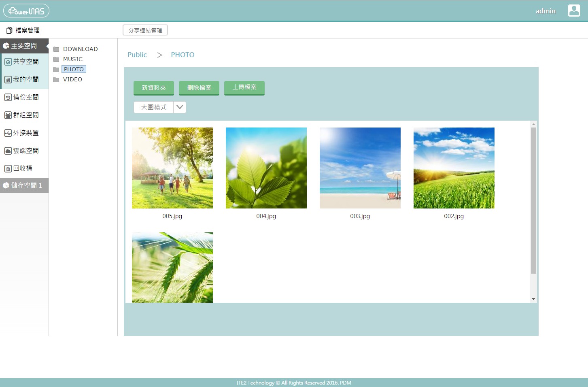588x387 pixels.
Task: Click the storage space 1 pie icon
Action: point(6,185)
